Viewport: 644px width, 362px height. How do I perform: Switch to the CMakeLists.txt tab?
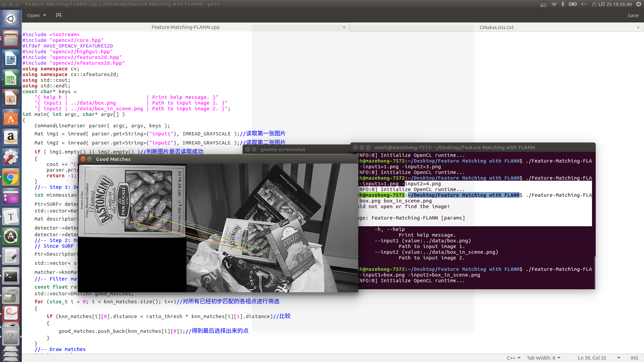click(497, 27)
